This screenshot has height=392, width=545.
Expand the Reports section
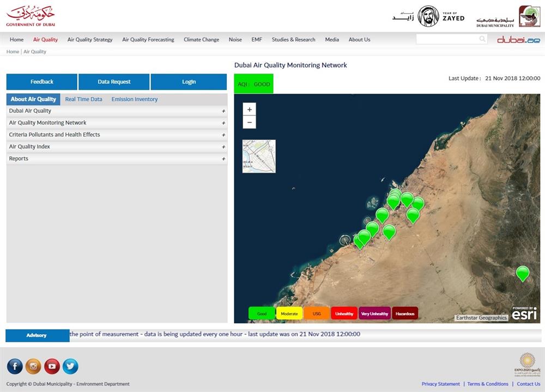(x=117, y=158)
